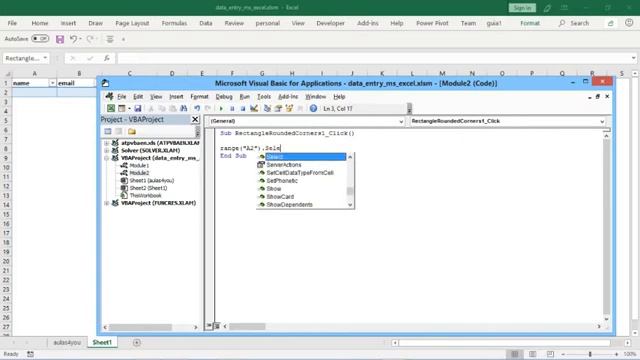Open Properties Window from the VBA toolbar icon
This screenshot has height=360, width=640.
pyautogui.click(x=278, y=109)
